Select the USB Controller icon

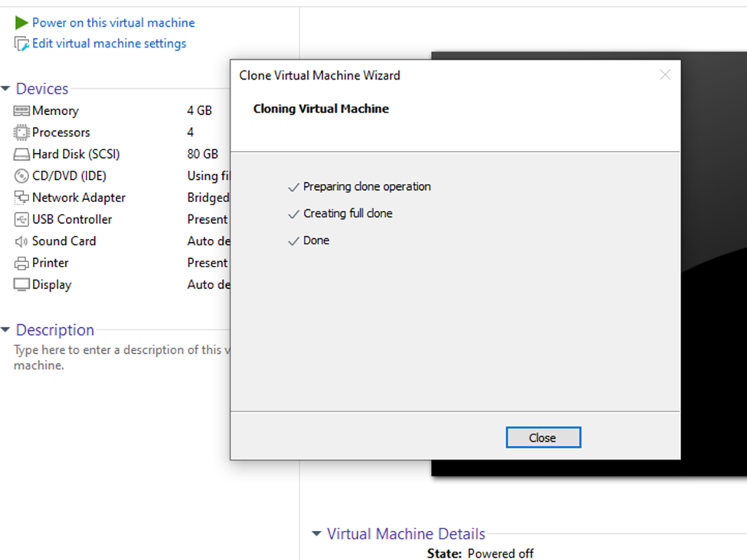[x=21, y=220]
